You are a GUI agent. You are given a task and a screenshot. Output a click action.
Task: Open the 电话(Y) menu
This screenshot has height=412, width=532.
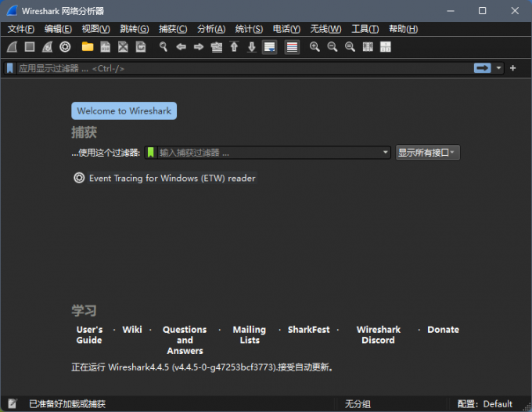point(286,29)
